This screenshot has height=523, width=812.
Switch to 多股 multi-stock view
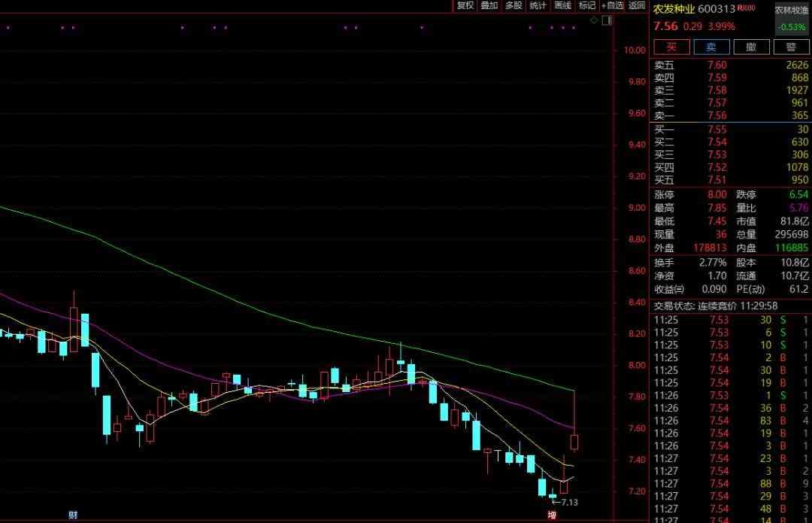514,5
